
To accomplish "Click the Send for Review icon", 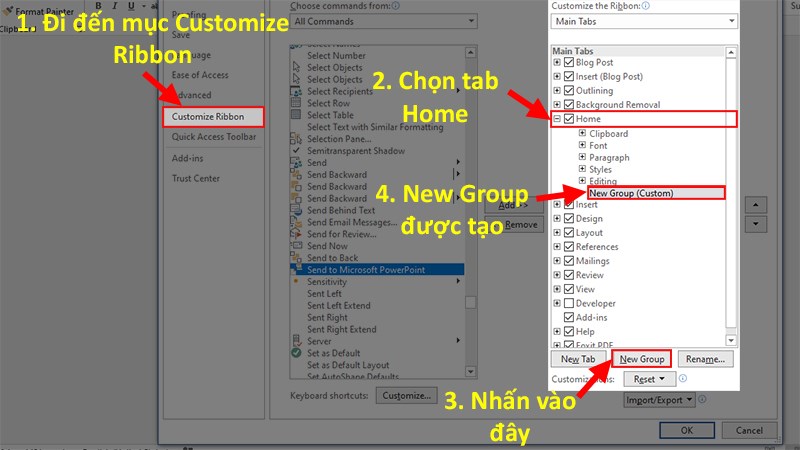I will click(x=296, y=234).
